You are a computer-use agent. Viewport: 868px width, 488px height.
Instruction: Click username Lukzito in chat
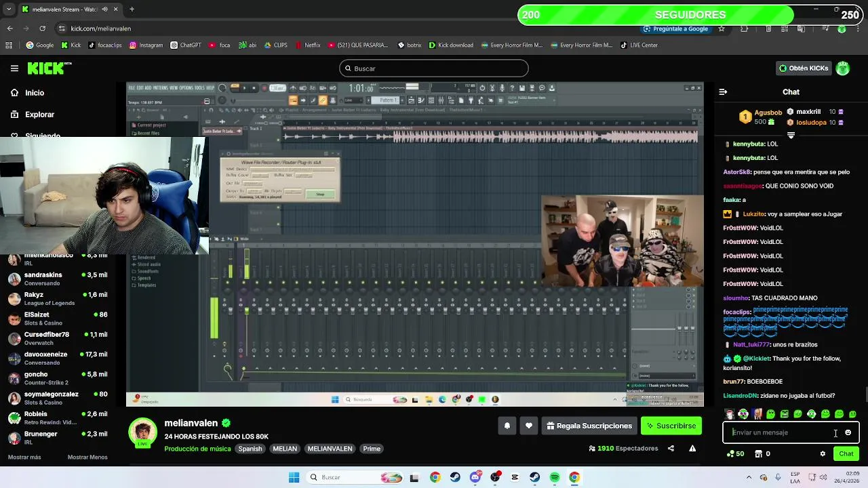[753, 214]
